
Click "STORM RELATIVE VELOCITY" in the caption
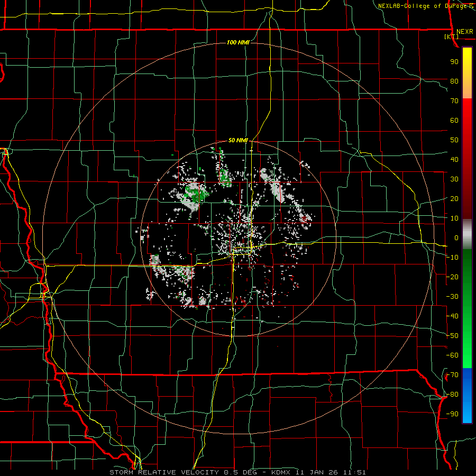[x=164, y=472]
